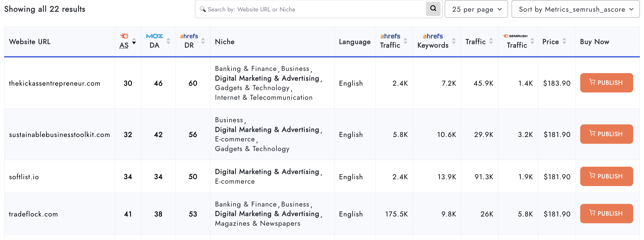Open the softlist.io website link
The width and height of the screenshot is (644, 240).
click(x=24, y=177)
